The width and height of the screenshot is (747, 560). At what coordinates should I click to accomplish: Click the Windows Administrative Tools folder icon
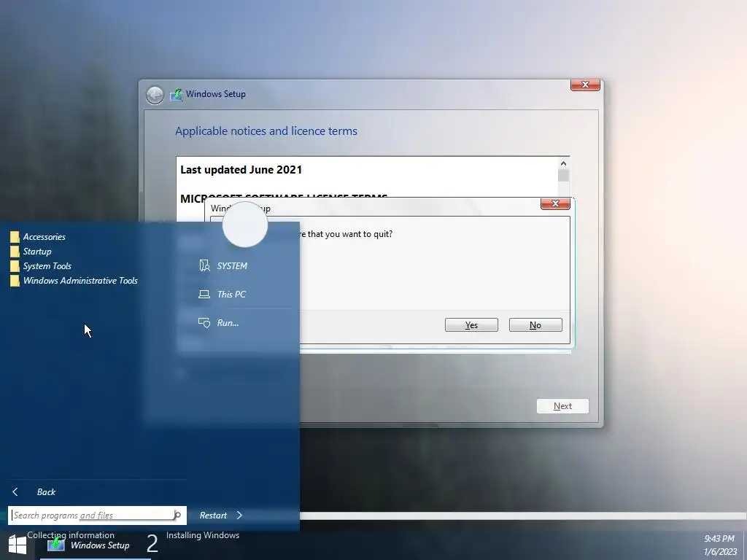tap(15, 281)
